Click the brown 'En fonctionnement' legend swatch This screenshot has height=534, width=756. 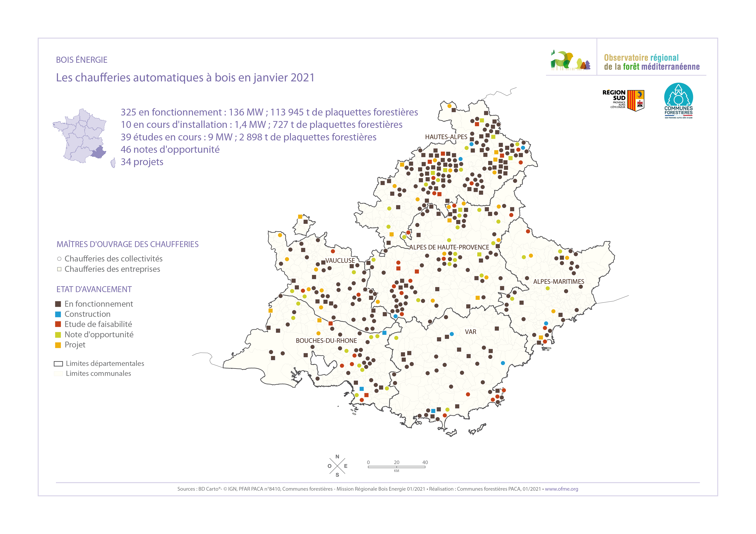(58, 304)
